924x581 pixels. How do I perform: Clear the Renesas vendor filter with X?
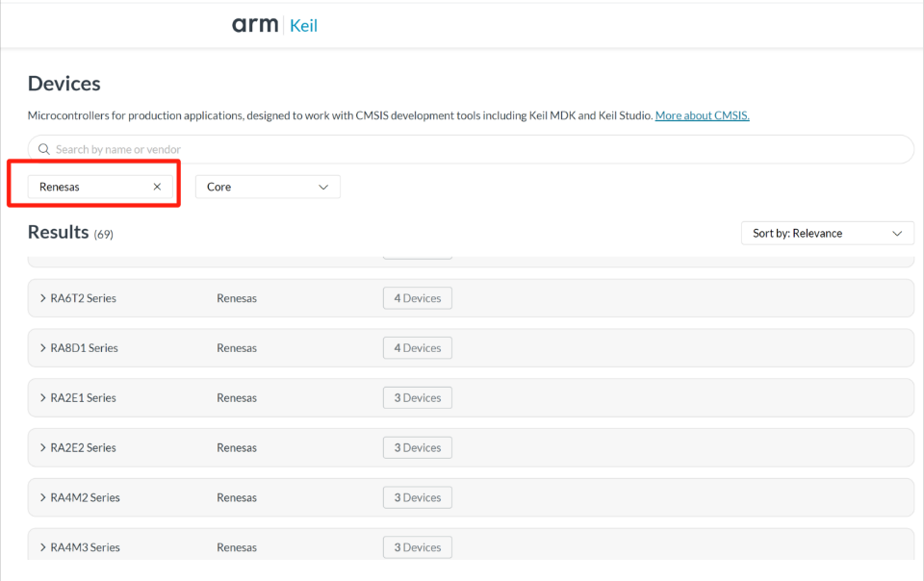click(157, 187)
